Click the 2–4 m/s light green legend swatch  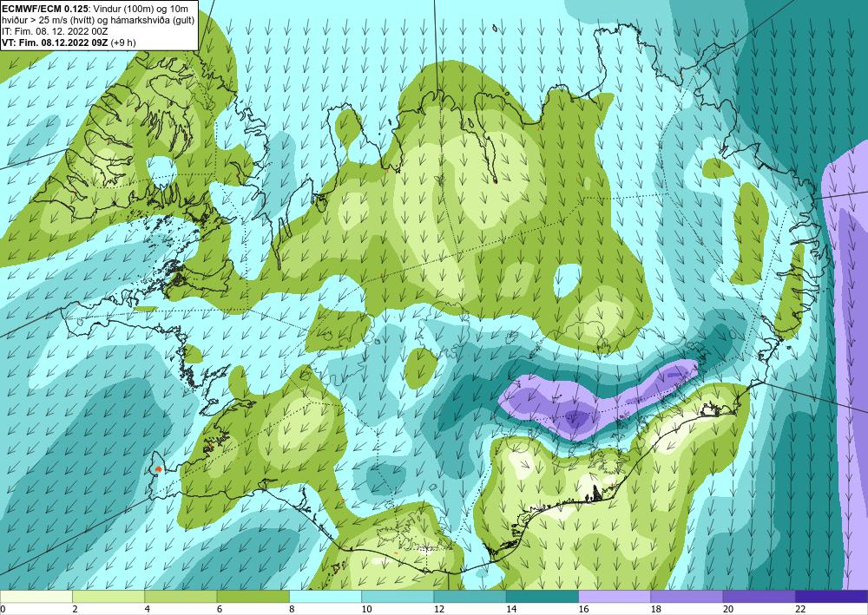click(108, 597)
